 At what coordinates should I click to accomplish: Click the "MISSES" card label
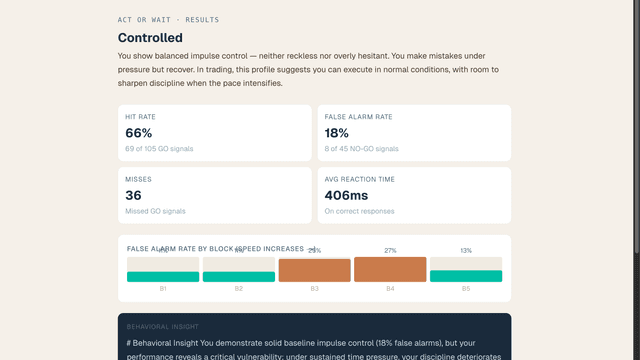138,179
